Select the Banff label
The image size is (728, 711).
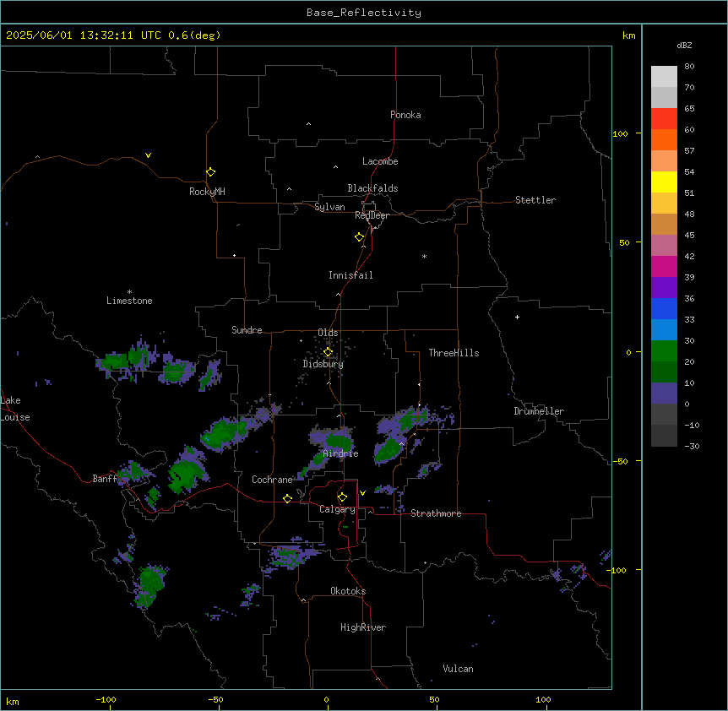pos(105,479)
